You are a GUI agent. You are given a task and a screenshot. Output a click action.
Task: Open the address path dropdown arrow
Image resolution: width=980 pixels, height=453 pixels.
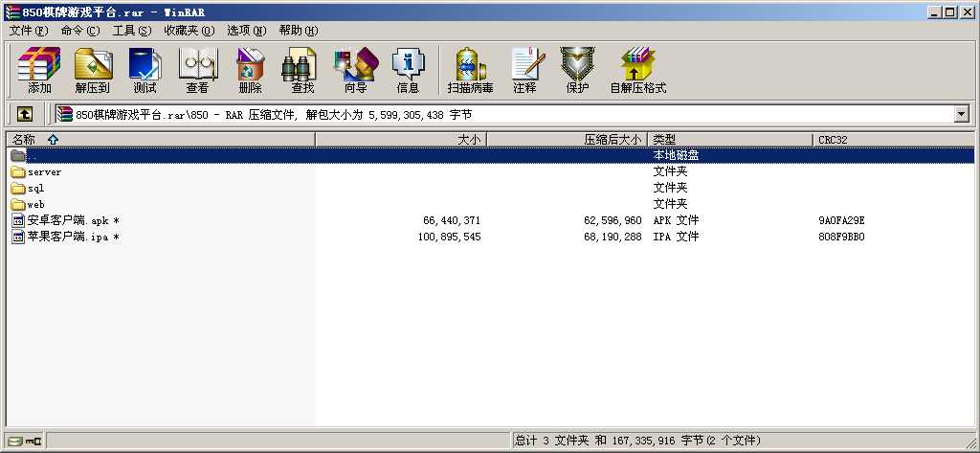point(961,114)
